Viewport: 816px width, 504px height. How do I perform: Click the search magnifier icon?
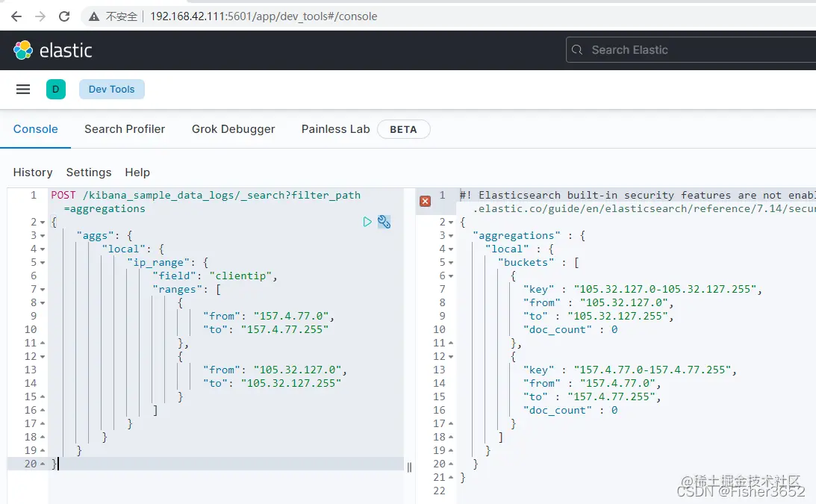576,50
